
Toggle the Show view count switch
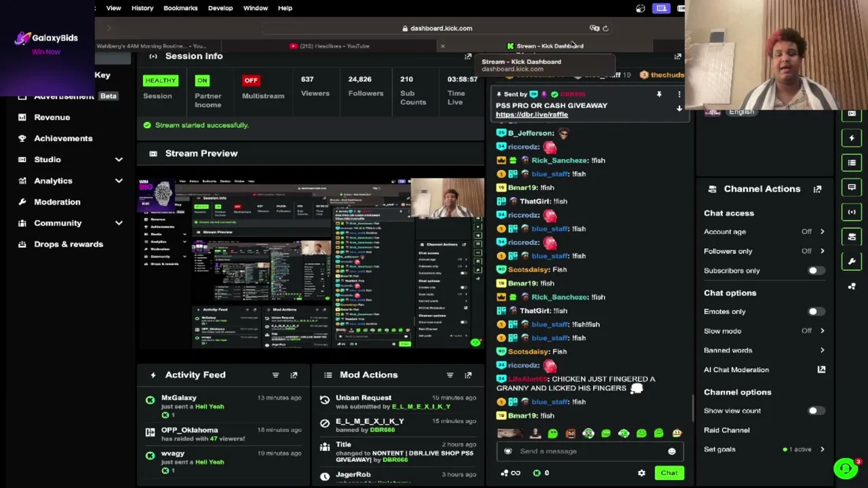[816, 411]
